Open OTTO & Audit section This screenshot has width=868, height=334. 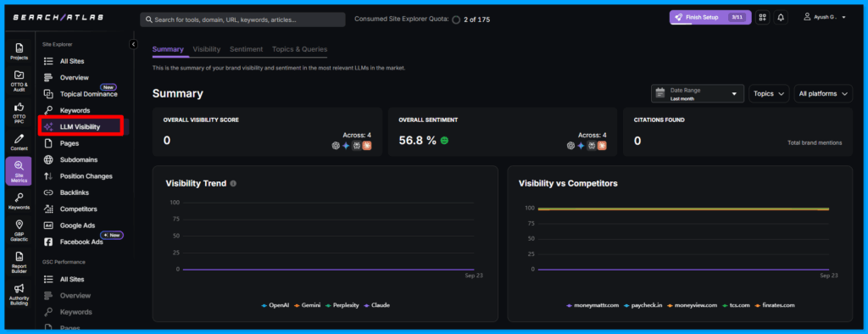[x=19, y=81]
